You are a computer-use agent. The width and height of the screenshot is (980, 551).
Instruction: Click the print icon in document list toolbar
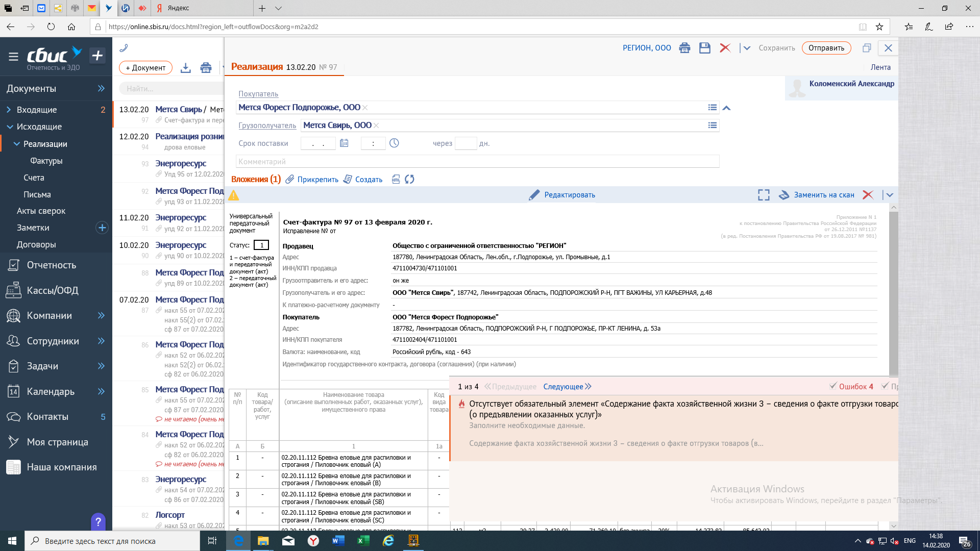point(206,68)
